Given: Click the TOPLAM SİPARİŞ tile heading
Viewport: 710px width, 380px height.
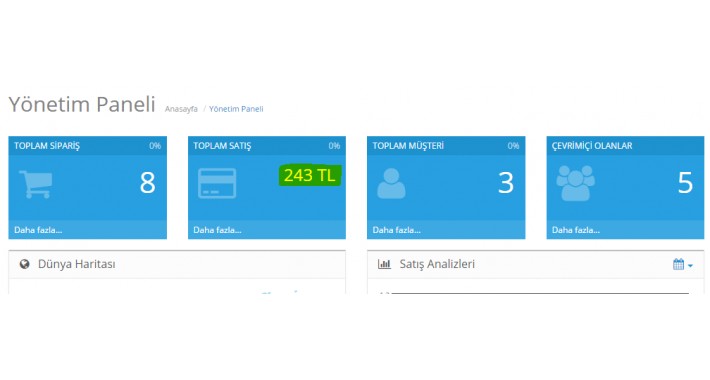Looking at the screenshot, I should click(47, 146).
